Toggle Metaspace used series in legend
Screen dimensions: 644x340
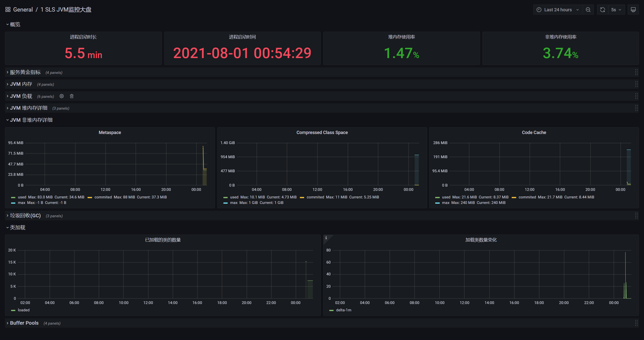(22, 197)
